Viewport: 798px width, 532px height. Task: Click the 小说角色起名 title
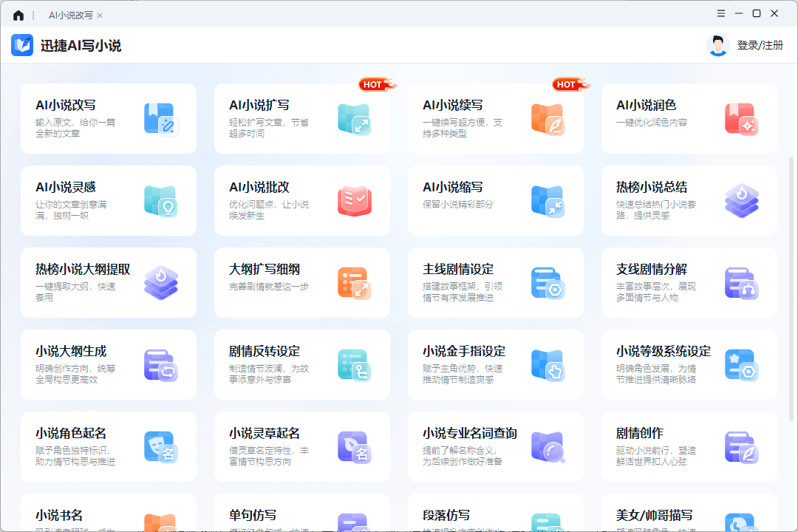(71, 433)
